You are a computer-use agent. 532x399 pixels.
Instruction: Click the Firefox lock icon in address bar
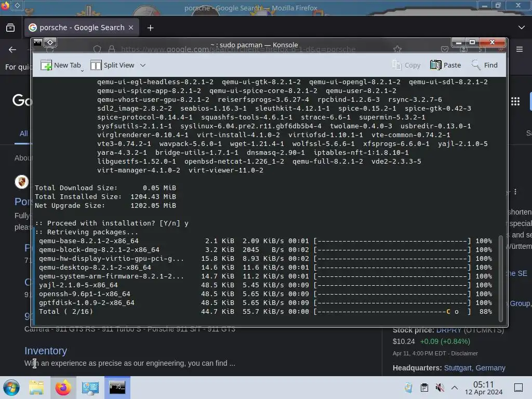point(112,49)
